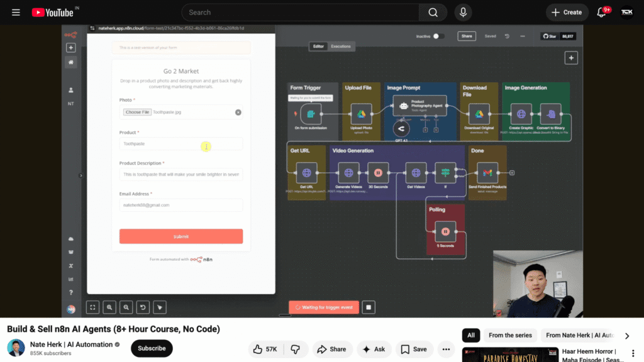
Task: Open the notifications bell
Action: tap(601, 13)
